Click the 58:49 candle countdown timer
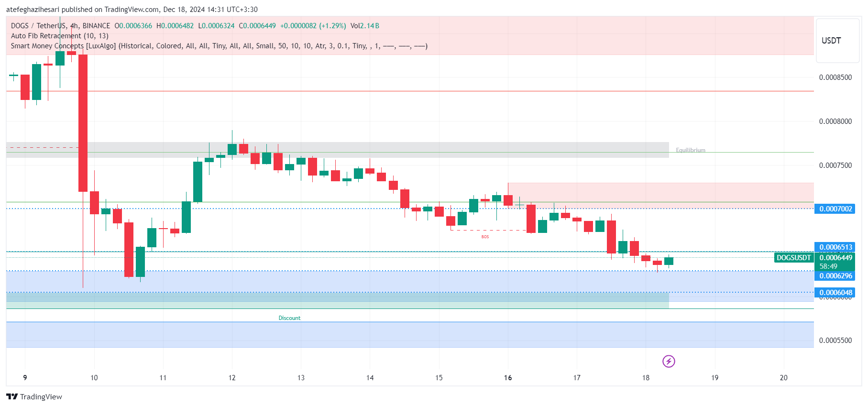 coord(829,266)
